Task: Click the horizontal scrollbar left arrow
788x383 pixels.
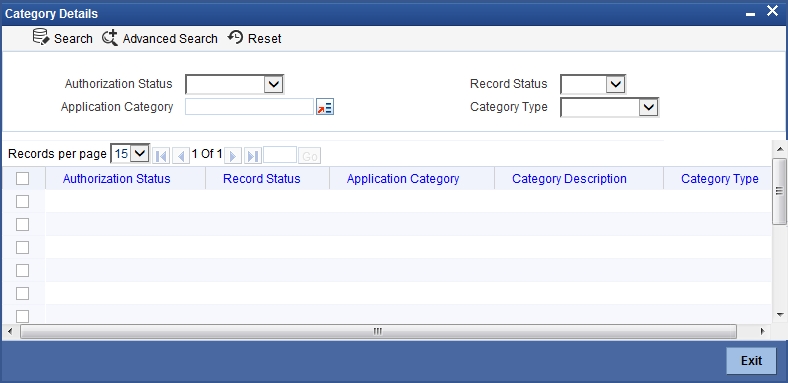Action: (10, 331)
